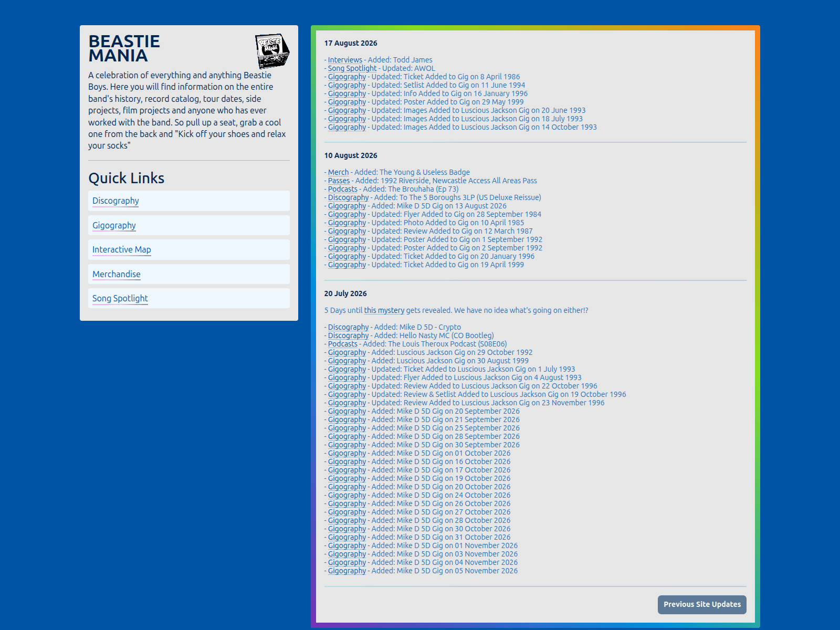This screenshot has height=630, width=840.
Task: Open Gigography link for Luscious Jackson 1 July 1993
Action: click(347, 369)
